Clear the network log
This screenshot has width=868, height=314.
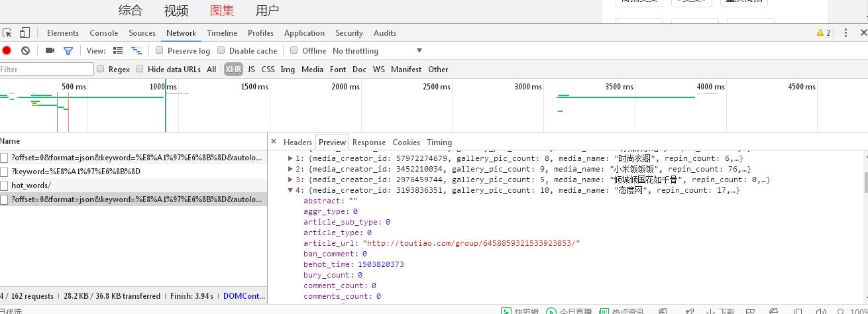coord(25,50)
